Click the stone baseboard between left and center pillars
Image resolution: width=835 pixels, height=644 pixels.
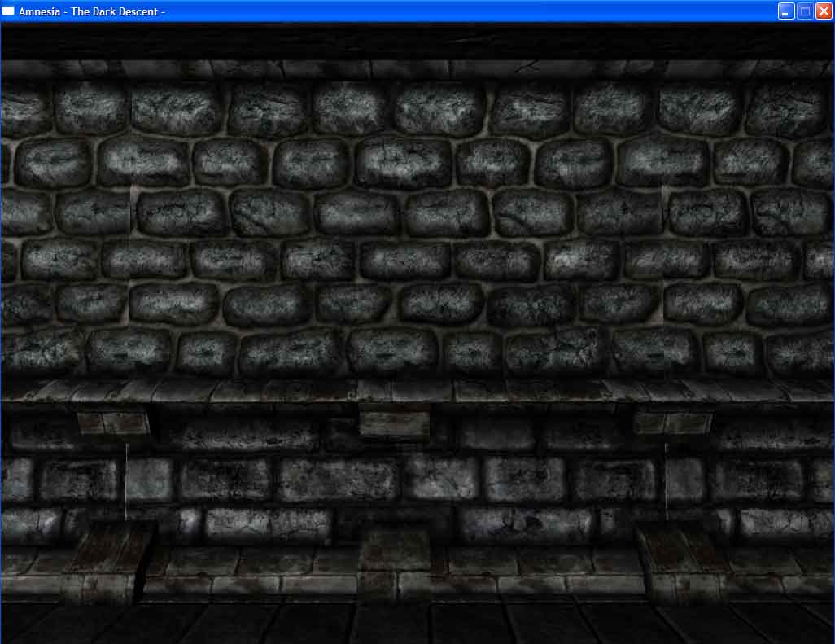click(x=252, y=570)
